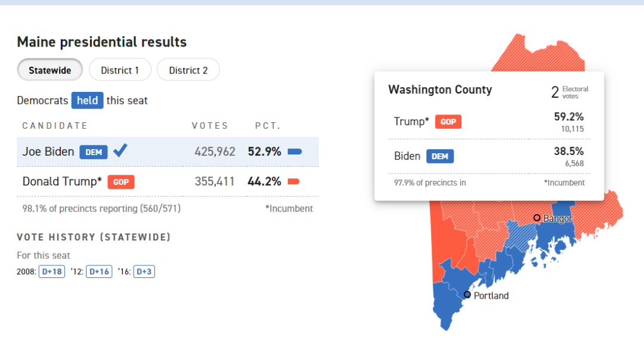Switch to District 1 results
The height and width of the screenshot is (340, 644).
pos(120,70)
